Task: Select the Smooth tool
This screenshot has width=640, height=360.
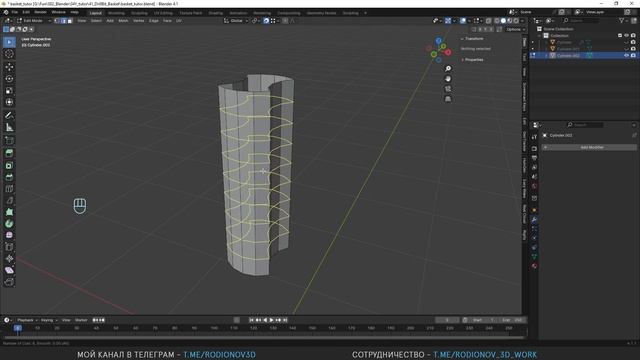Action: (x=9, y=236)
